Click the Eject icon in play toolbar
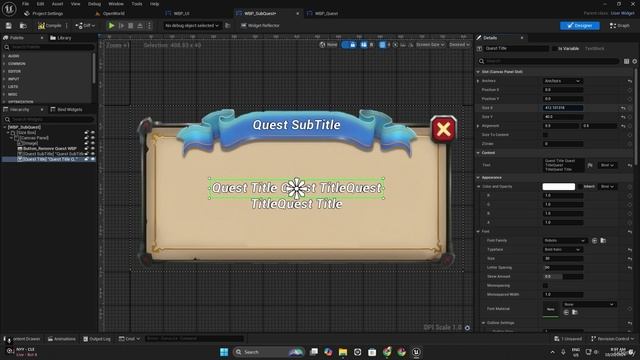640x360 pixels. (x=140, y=26)
